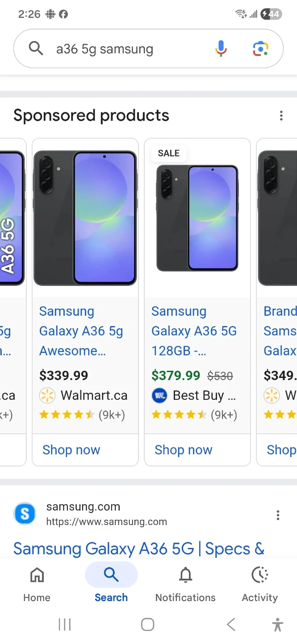
Task: Go to the Home tab
Action: (37, 583)
